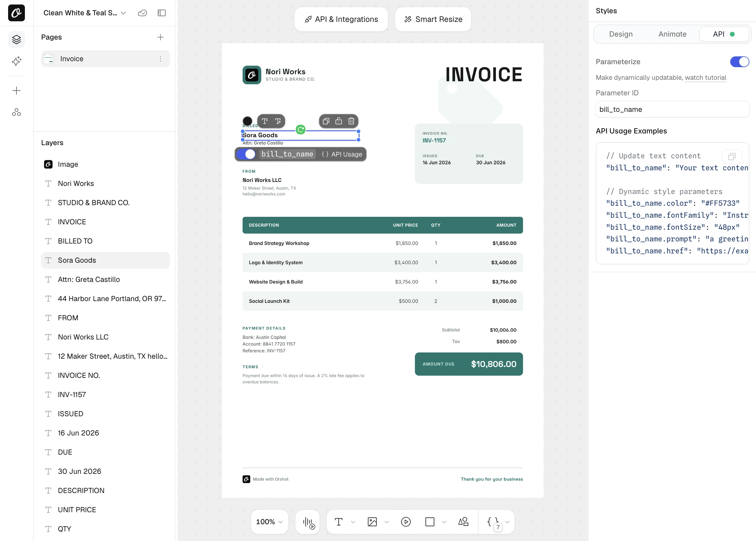Click the Invoice page thumbnail
Screen dimensions: 756x541
click(48, 59)
